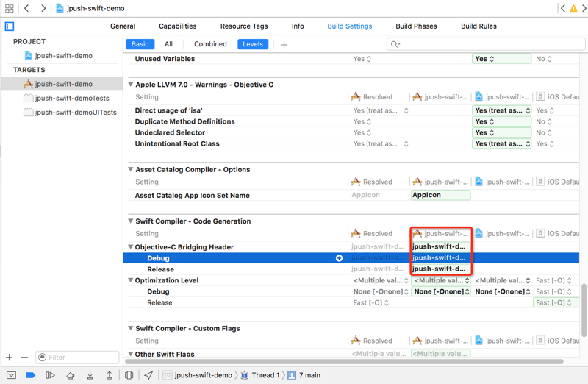Select the jpush-swift-demo target
The image size is (588, 384).
pyautogui.click(x=62, y=84)
